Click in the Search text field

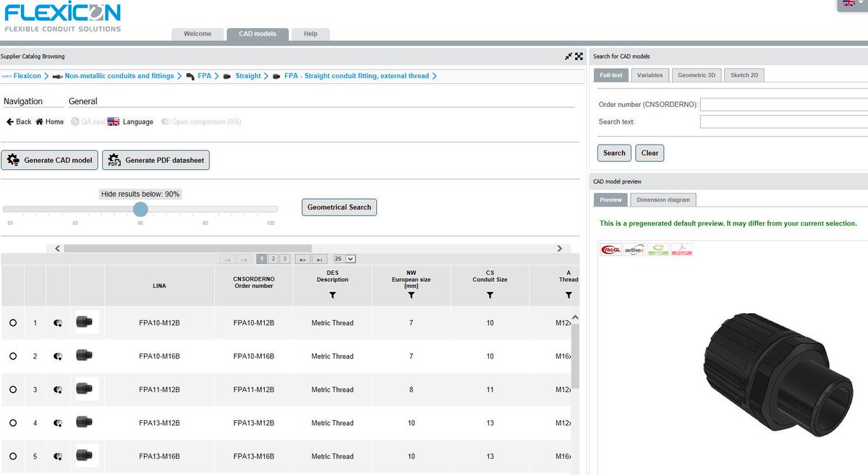784,122
